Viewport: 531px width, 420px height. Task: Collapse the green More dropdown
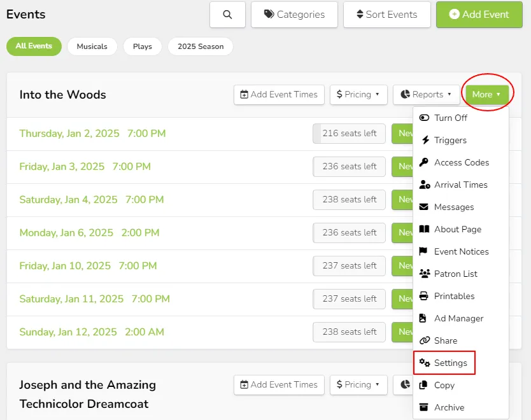click(x=486, y=95)
